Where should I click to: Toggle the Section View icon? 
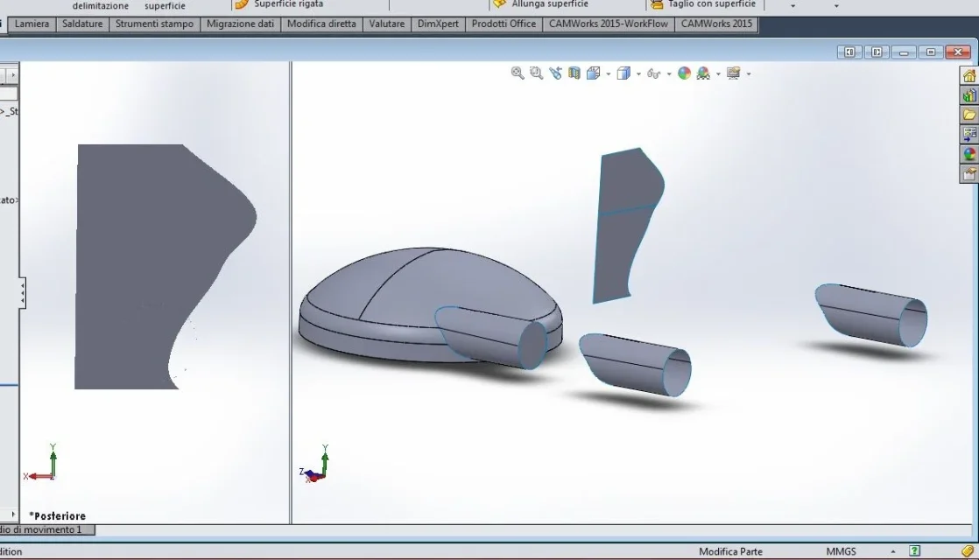click(x=574, y=73)
